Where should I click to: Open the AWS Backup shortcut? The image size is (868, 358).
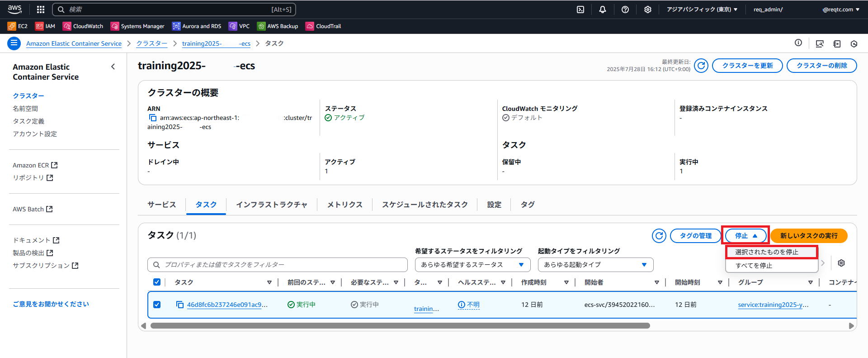point(278,26)
